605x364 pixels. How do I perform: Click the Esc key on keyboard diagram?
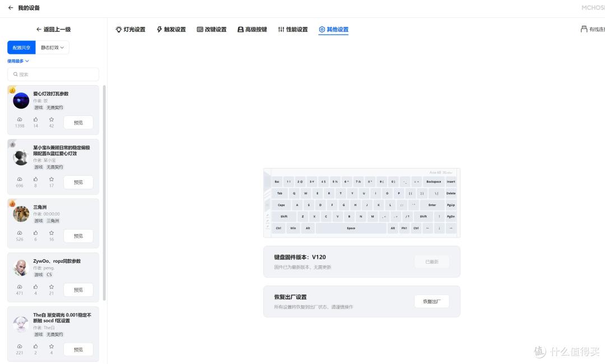[277, 181]
